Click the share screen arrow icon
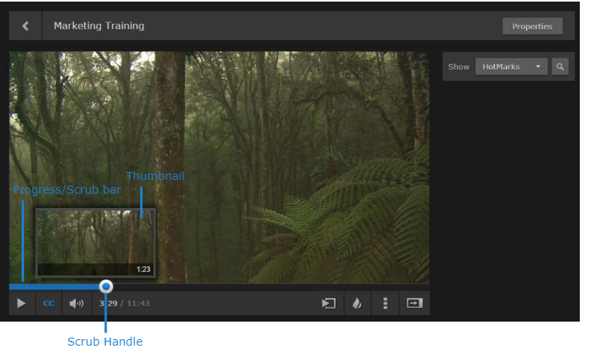 [328, 303]
